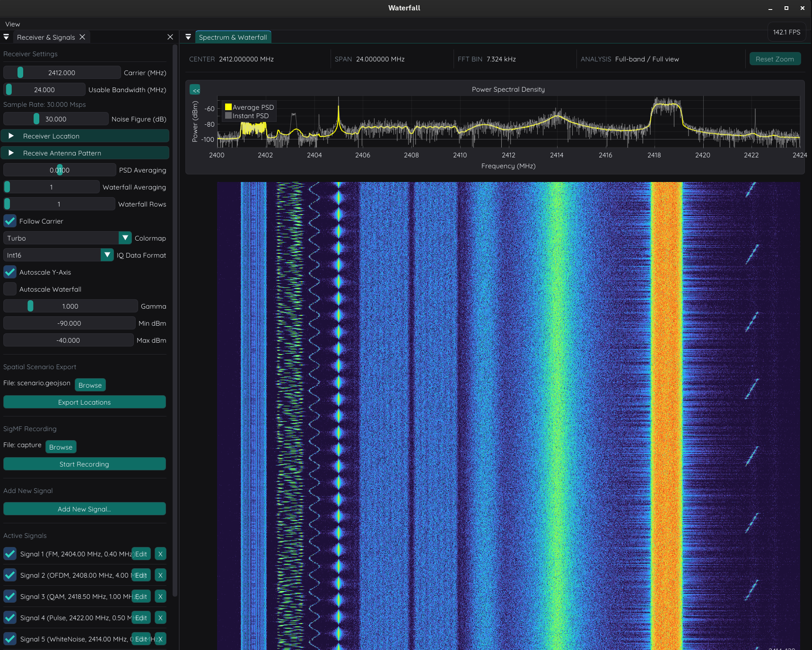Click the Noise Figure (dB) slider
Viewport: 812px width, 650px height.
pos(56,119)
